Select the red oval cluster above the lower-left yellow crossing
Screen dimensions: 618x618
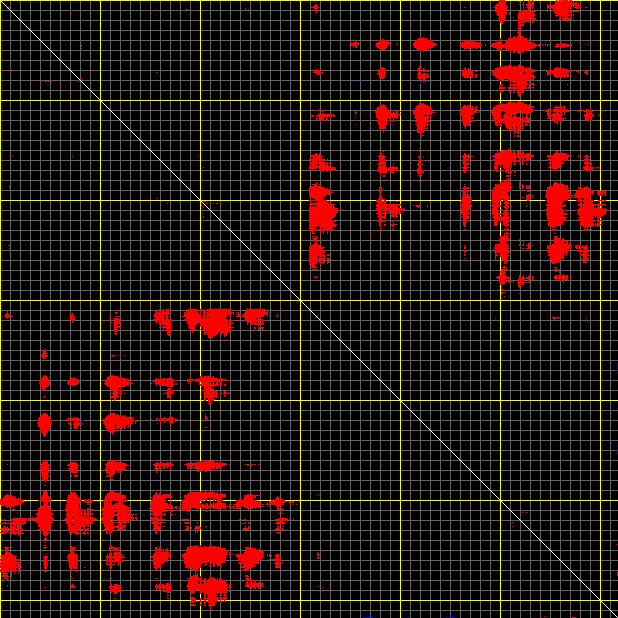(x=44, y=423)
